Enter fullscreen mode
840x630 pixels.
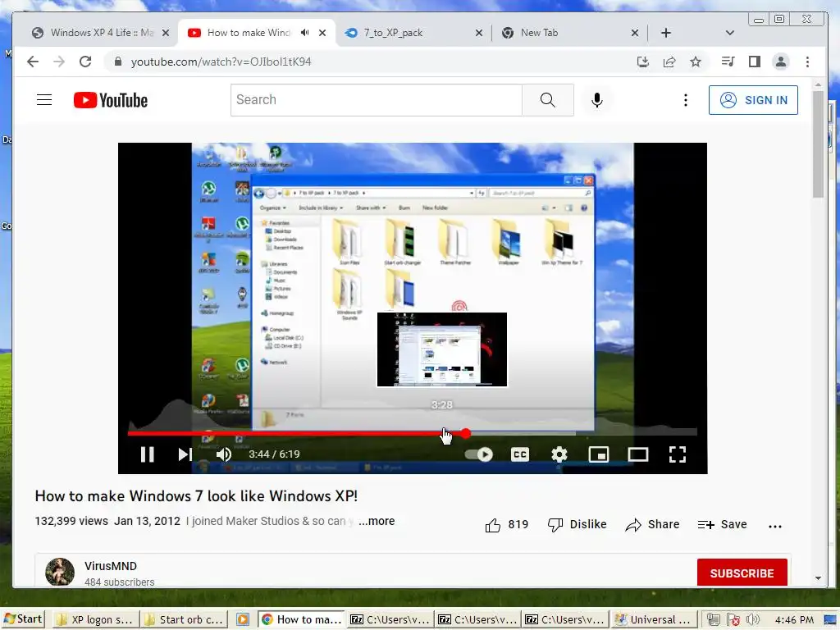point(678,454)
